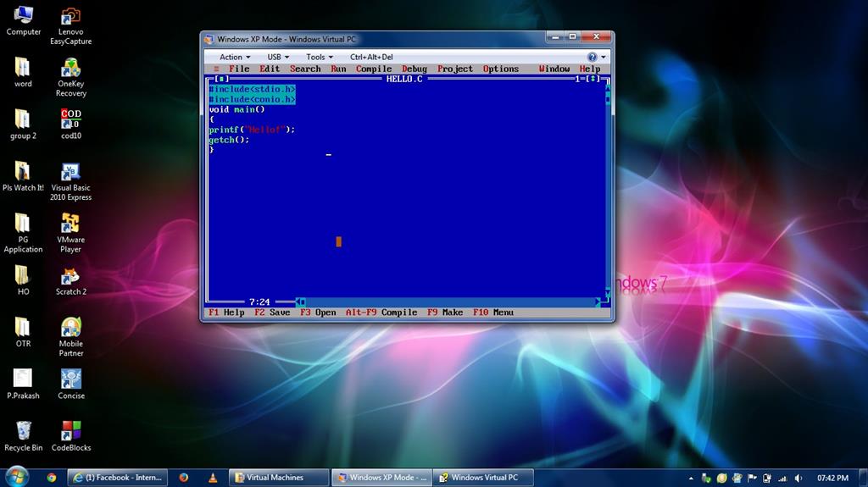This screenshot has width=868, height=487.
Task: Show hidden tray icons arrow
Action: 691,479
